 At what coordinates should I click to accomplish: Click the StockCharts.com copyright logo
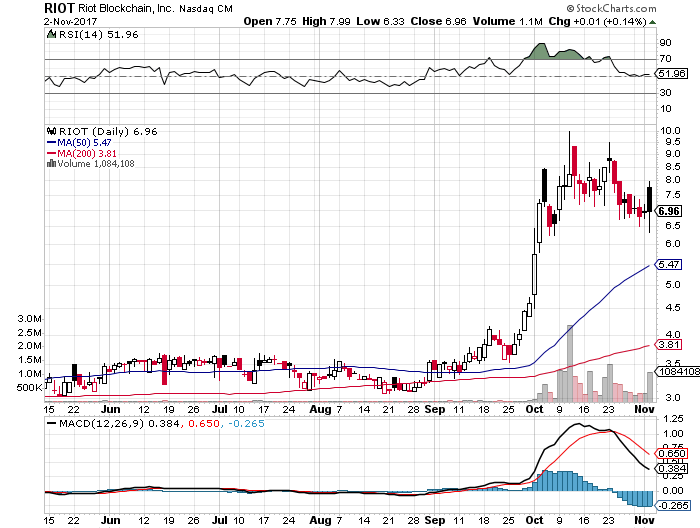click(612, 8)
